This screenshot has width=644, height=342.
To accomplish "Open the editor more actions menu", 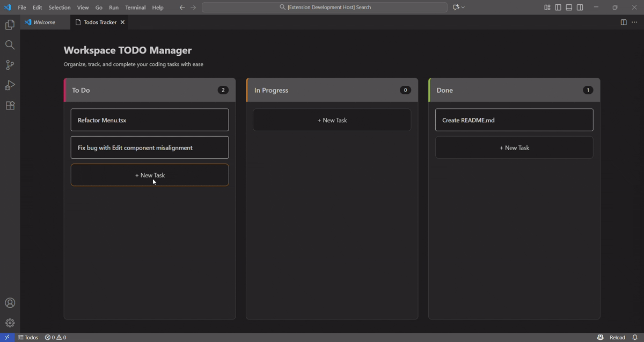I will tap(634, 22).
